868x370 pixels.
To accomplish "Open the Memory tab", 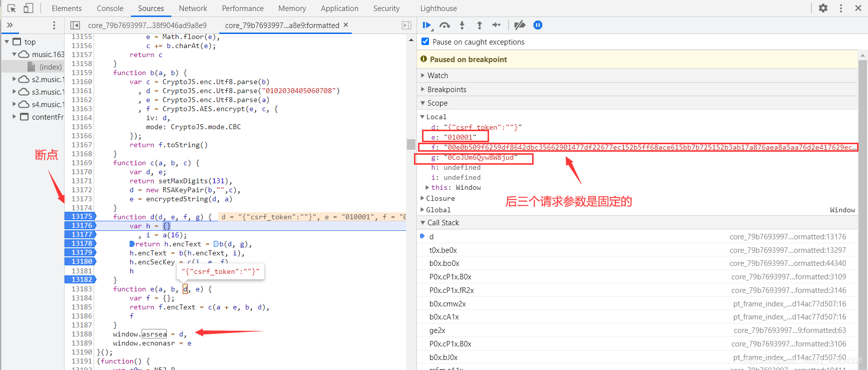I will (x=292, y=9).
